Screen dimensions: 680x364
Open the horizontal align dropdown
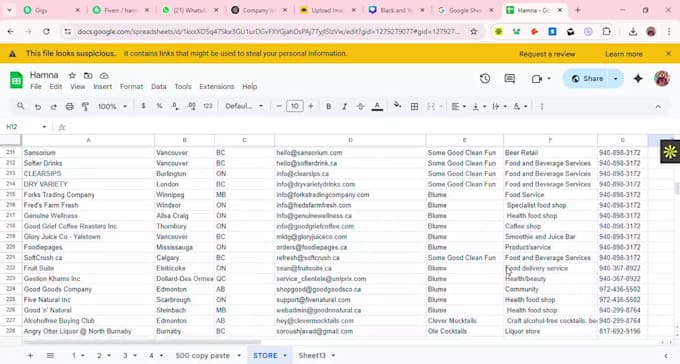tap(458, 106)
